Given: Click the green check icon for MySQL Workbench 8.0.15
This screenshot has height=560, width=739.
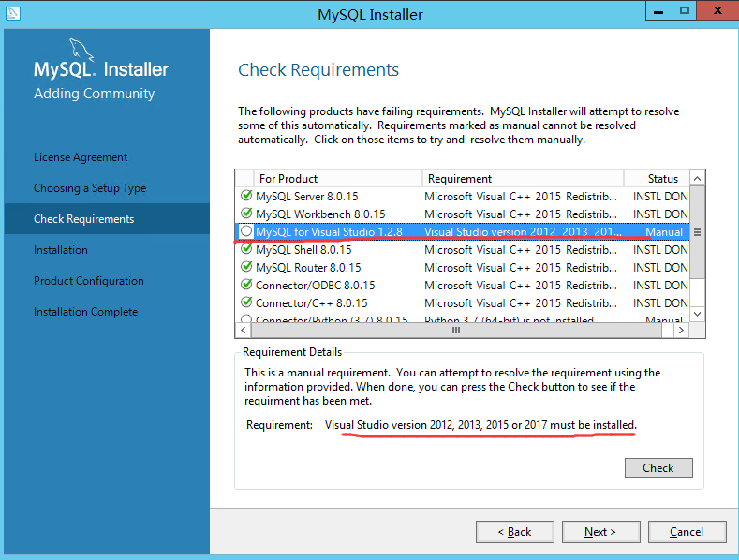Looking at the screenshot, I should (246, 214).
